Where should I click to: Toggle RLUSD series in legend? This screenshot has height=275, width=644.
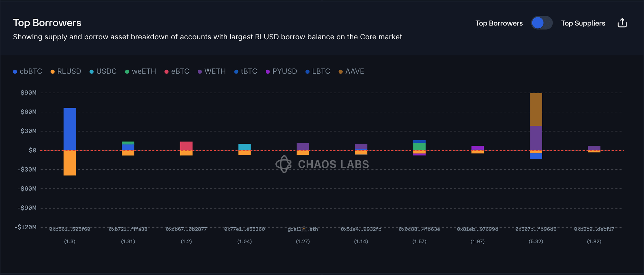click(x=66, y=71)
